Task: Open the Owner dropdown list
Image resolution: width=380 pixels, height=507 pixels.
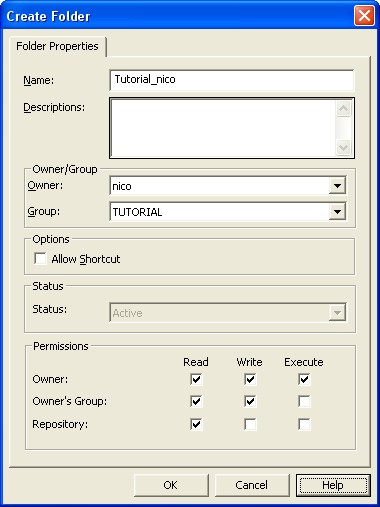Action: [337, 186]
